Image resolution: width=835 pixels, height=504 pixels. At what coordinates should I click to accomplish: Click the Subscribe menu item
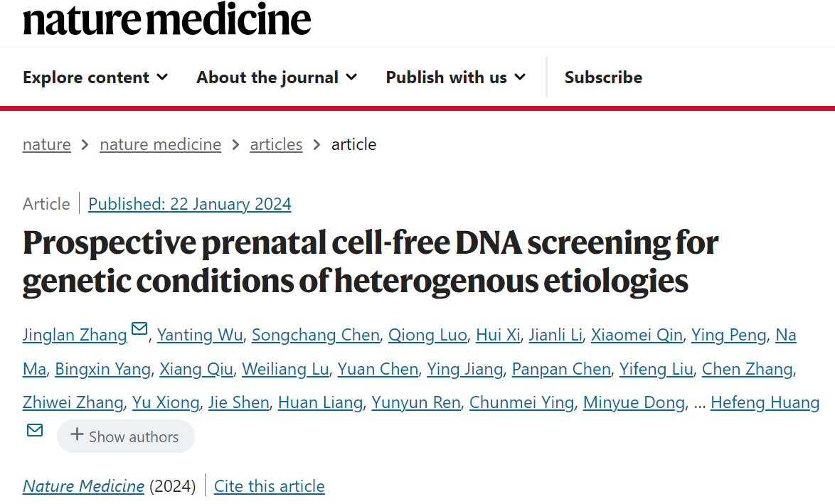point(603,77)
